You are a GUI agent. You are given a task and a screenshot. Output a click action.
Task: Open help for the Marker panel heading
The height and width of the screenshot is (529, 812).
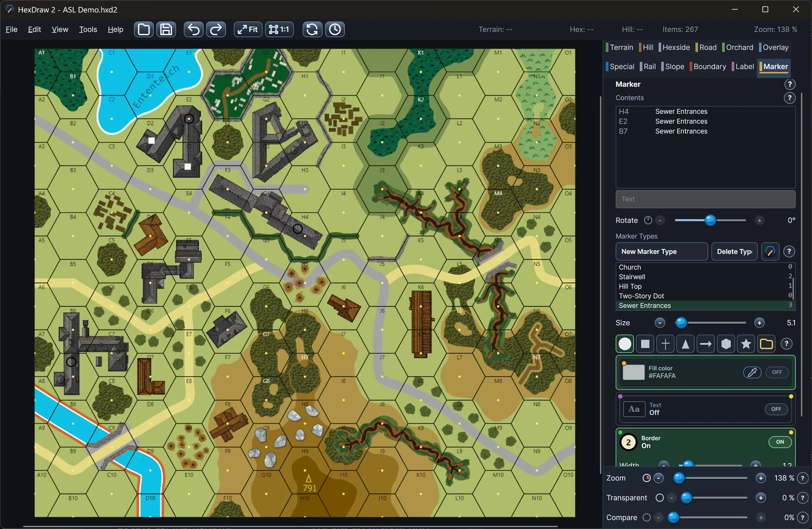tap(790, 84)
